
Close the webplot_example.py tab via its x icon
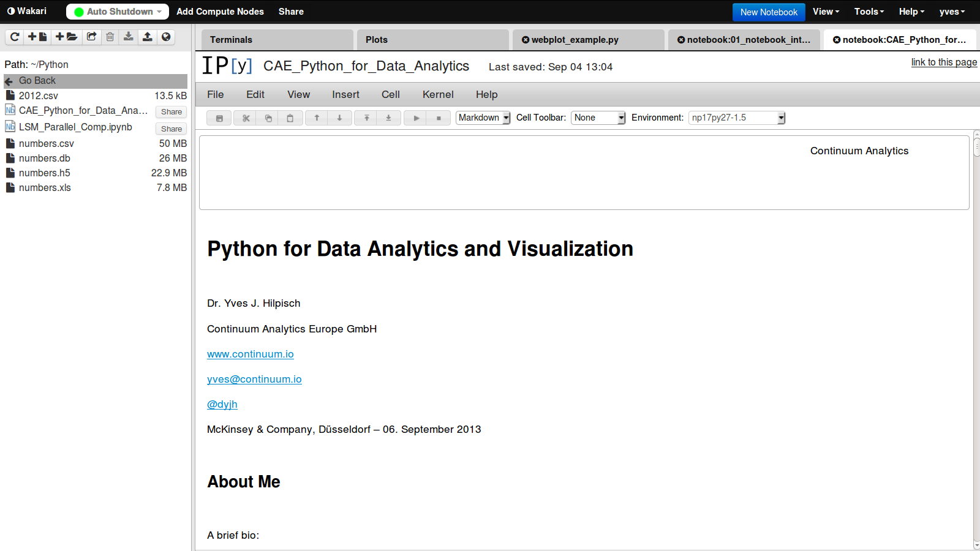click(526, 40)
